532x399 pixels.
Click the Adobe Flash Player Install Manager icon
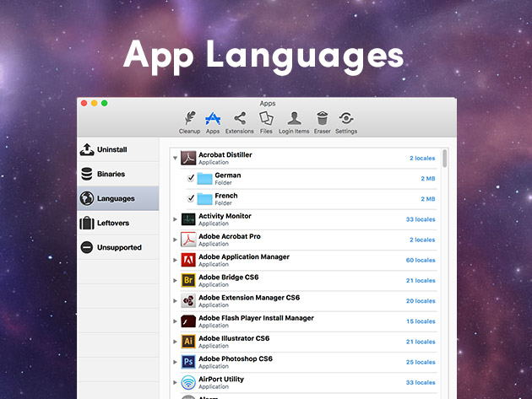pyautogui.click(x=188, y=321)
